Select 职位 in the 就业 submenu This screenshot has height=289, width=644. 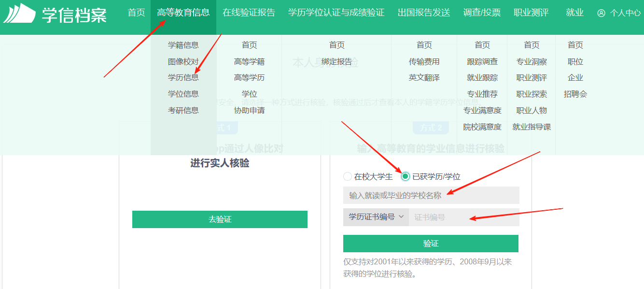click(x=575, y=61)
